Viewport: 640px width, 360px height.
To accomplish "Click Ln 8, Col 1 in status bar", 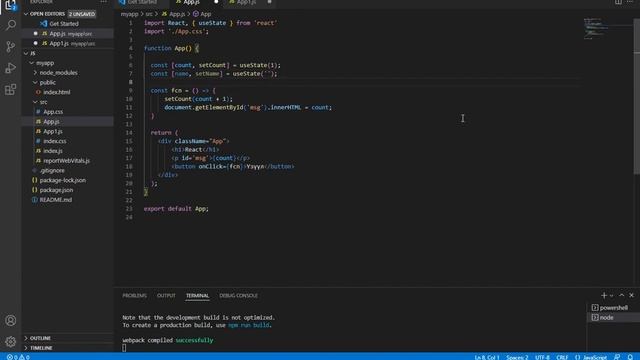I will tap(487, 357).
